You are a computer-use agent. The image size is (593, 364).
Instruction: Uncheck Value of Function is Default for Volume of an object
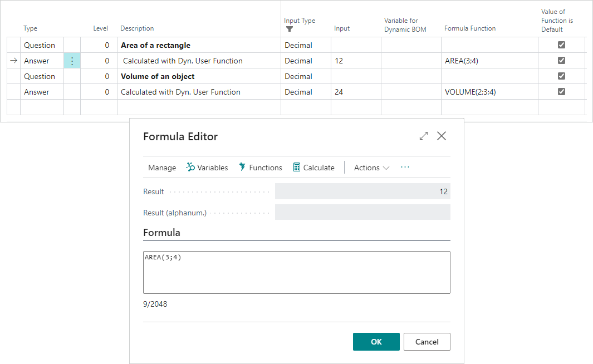[561, 76]
